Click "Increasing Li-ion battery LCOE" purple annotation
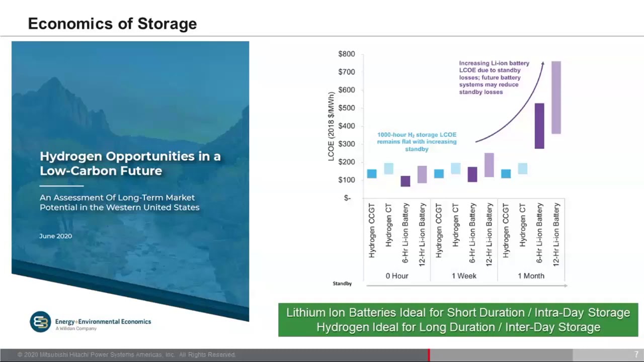The image size is (644, 362). point(494,77)
